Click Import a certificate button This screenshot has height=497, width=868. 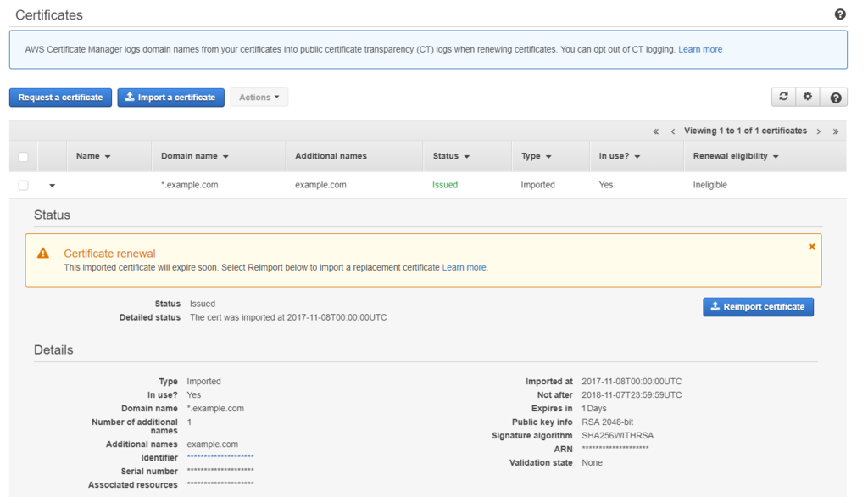click(x=170, y=97)
